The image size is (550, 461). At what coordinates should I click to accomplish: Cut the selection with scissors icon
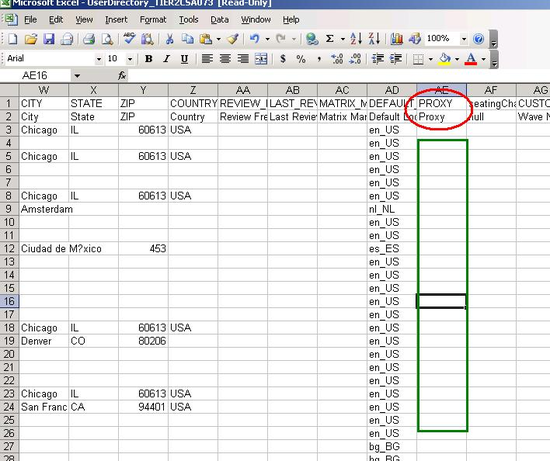coord(170,39)
